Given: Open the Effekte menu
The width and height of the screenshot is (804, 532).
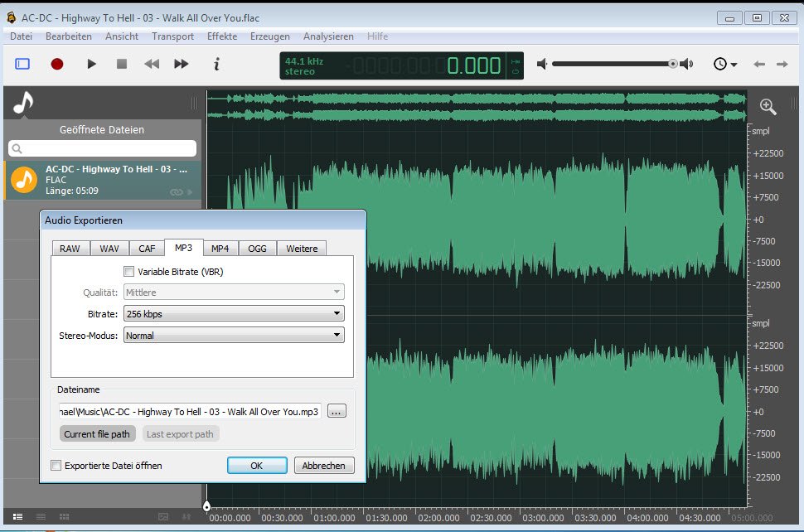Looking at the screenshot, I should tap(222, 36).
